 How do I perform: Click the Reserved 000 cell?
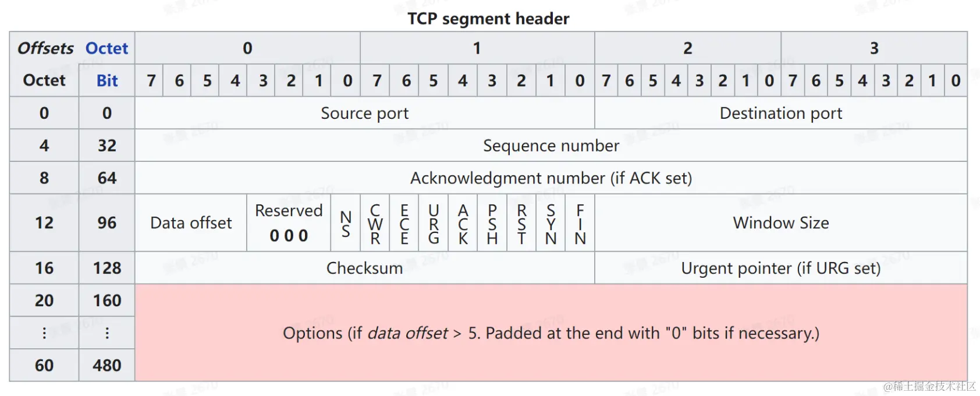coord(289,223)
